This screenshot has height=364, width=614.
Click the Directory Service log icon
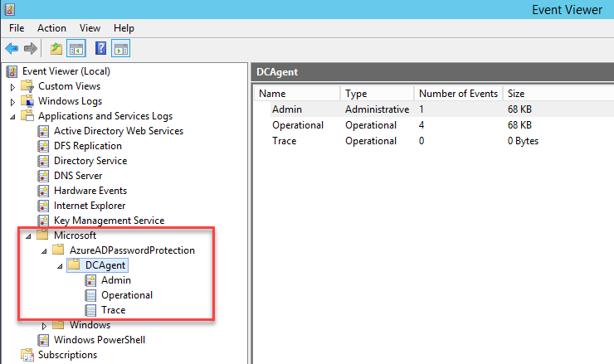(43, 161)
